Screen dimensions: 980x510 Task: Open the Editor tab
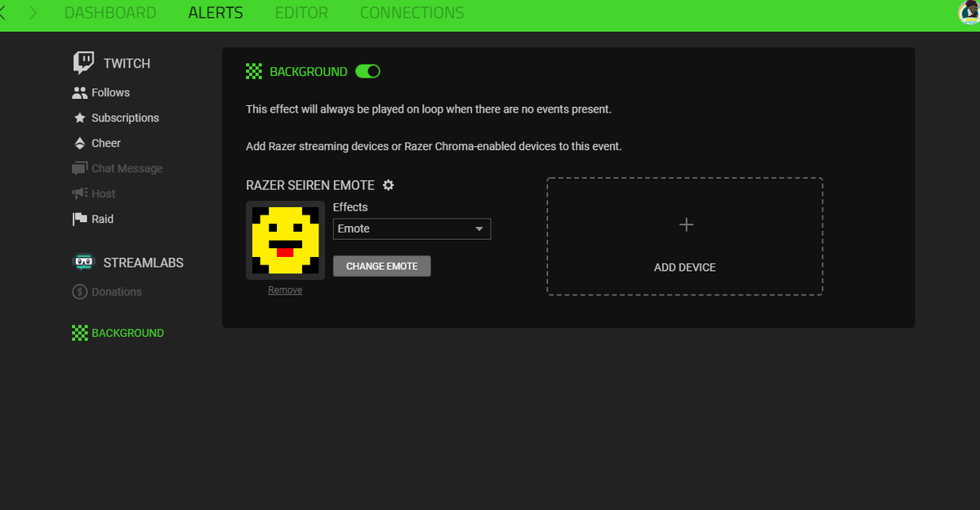[301, 13]
